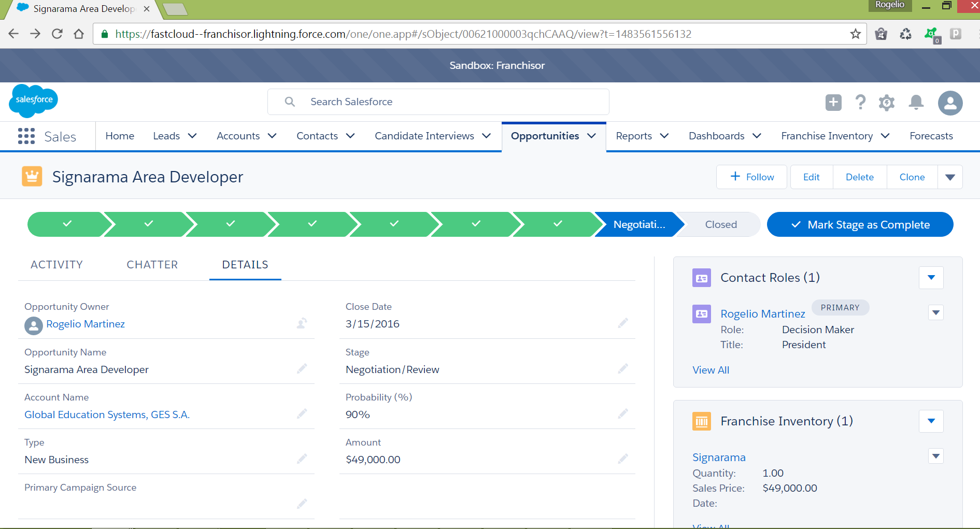Open the notifications bell
This screenshot has height=529, width=980.
coord(916,102)
